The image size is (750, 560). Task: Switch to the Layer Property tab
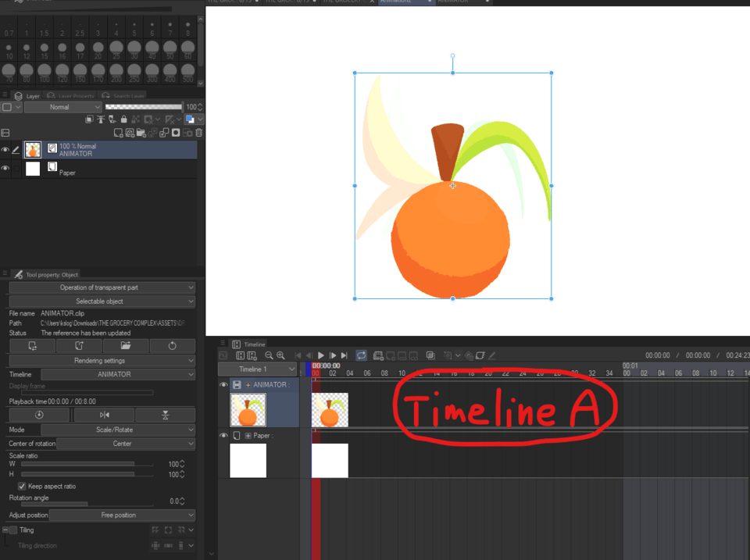click(x=71, y=95)
